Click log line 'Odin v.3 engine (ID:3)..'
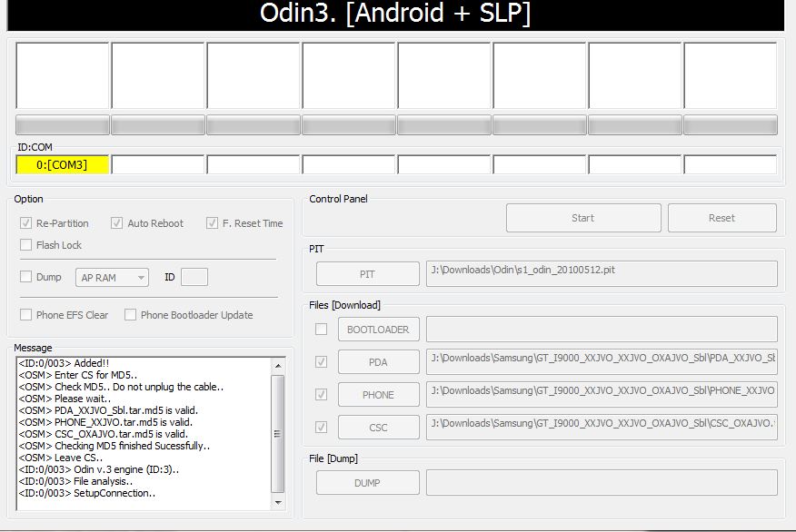Screen dimensions: 796x532 click(x=98, y=469)
